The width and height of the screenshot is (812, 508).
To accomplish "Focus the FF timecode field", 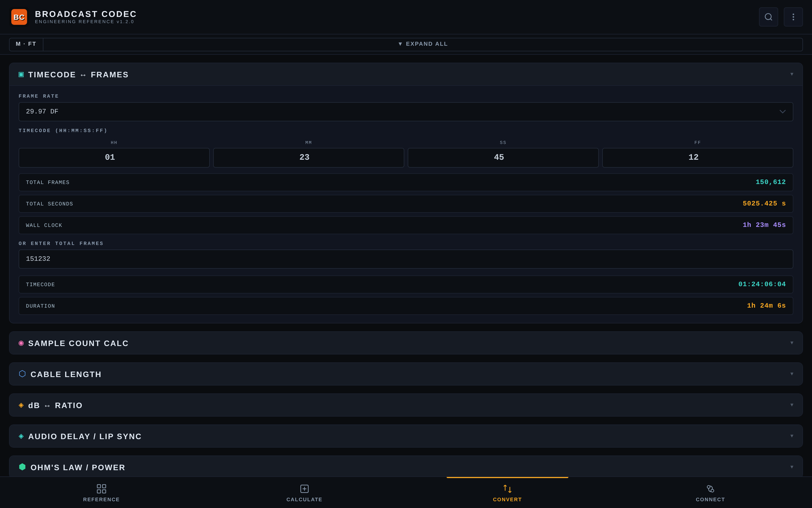I will click(x=698, y=157).
